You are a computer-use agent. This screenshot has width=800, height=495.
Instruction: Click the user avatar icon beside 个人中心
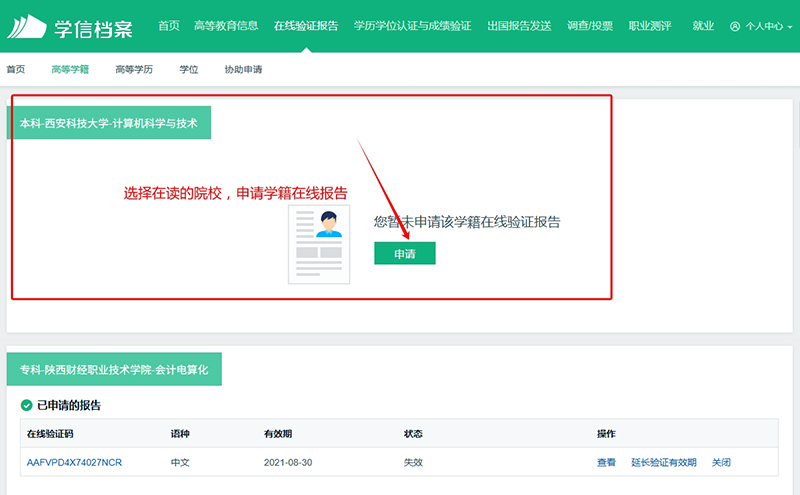pyautogui.click(x=735, y=27)
